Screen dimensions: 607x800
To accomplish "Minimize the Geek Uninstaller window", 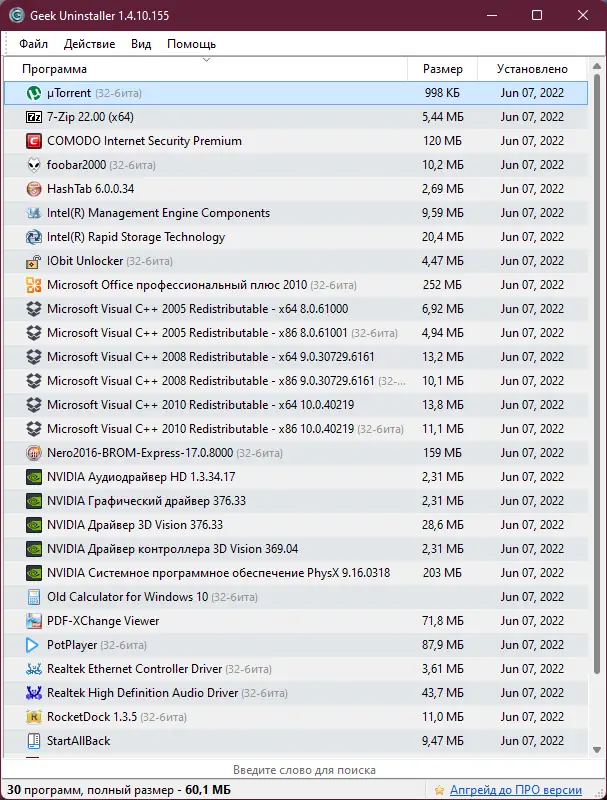I will pyautogui.click(x=492, y=15).
